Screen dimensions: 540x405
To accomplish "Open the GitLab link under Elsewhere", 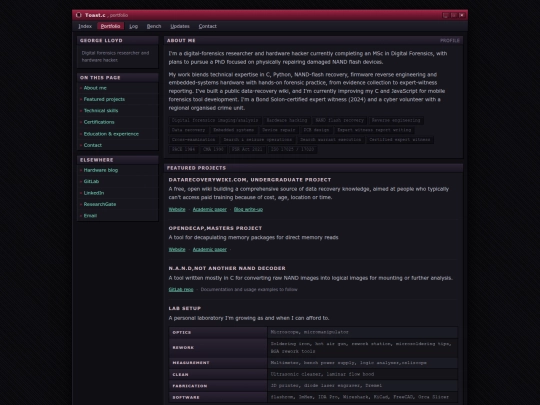I will tap(91, 181).
